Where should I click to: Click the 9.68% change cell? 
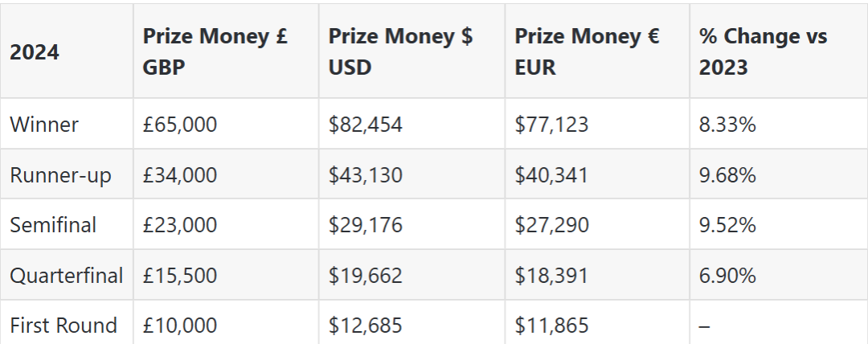coord(727,174)
